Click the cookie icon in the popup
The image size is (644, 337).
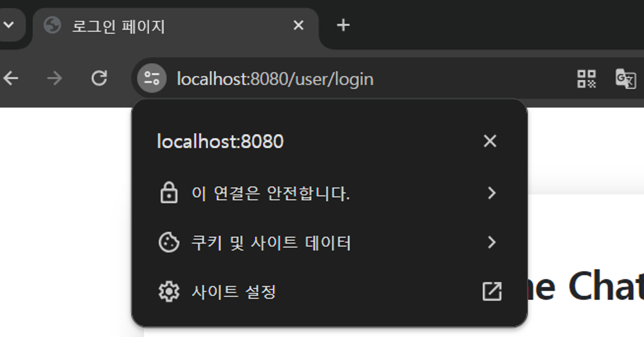(x=169, y=242)
